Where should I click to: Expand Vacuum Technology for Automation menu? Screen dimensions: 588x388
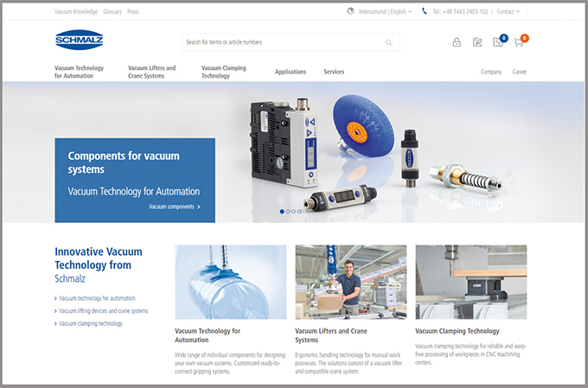coord(79,72)
